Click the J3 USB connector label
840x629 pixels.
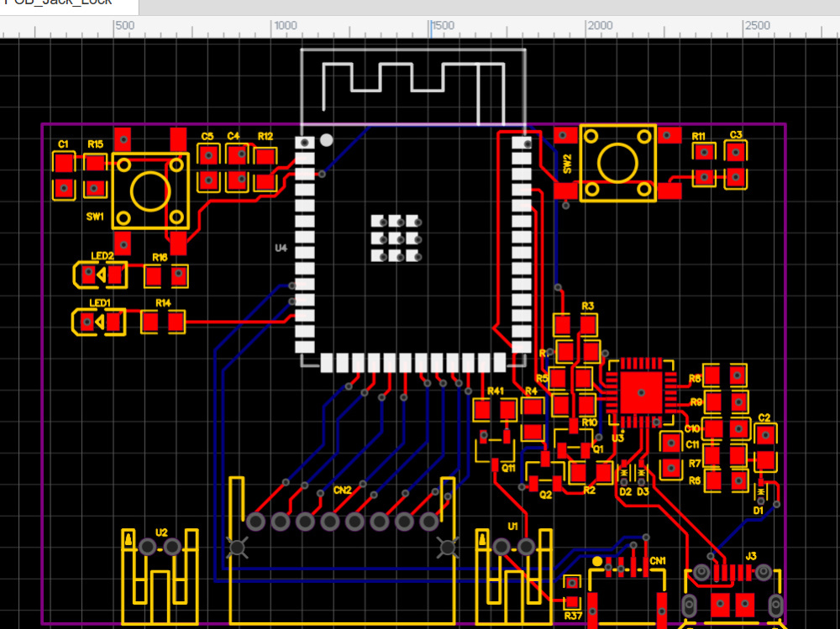751,556
